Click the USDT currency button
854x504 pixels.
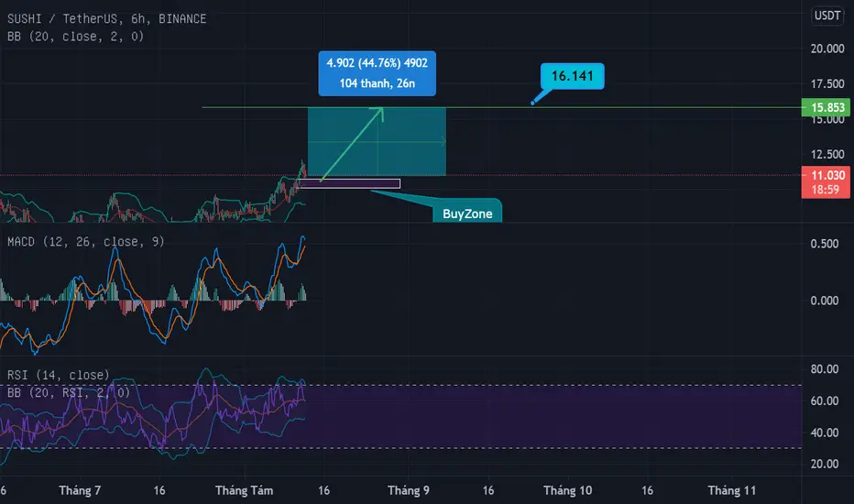coord(827,16)
